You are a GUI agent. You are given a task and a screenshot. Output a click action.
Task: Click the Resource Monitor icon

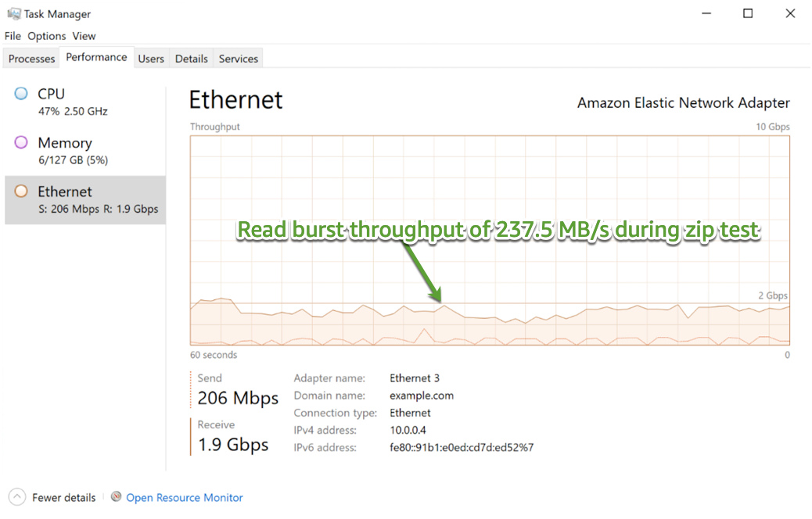(117, 497)
